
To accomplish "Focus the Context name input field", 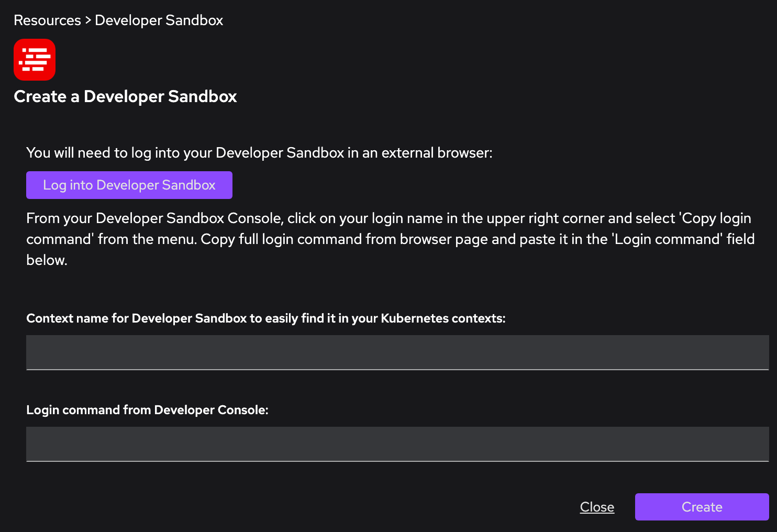I will [397, 352].
